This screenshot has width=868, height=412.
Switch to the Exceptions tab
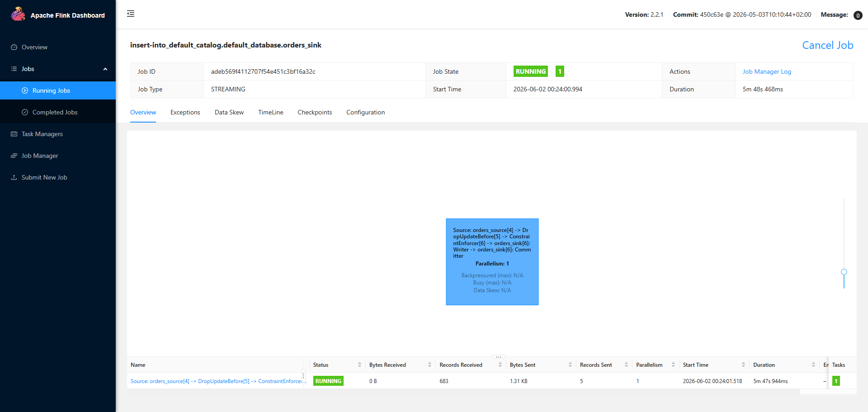(185, 112)
